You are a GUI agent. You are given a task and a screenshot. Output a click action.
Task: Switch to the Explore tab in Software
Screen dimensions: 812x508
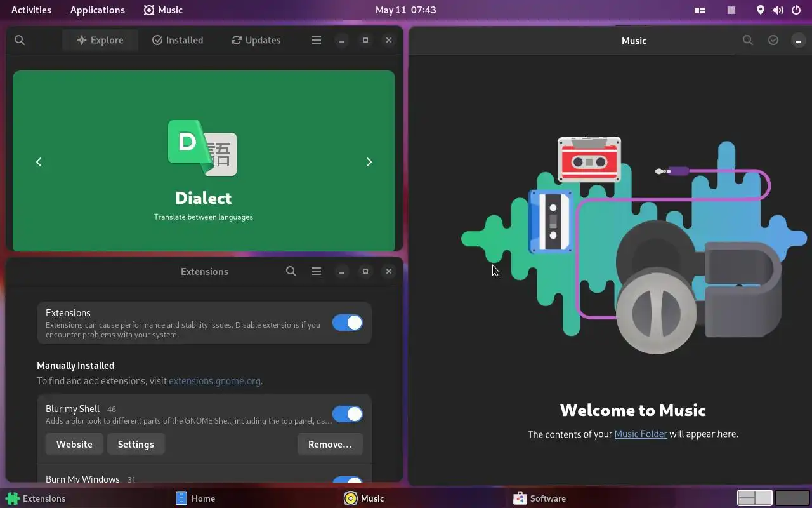[x=100, y=40]
